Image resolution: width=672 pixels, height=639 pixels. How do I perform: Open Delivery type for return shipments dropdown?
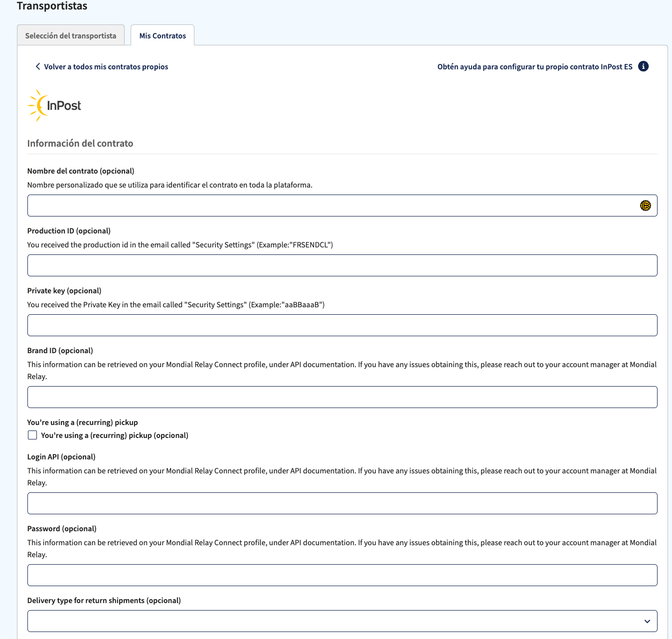pos(342,621)
